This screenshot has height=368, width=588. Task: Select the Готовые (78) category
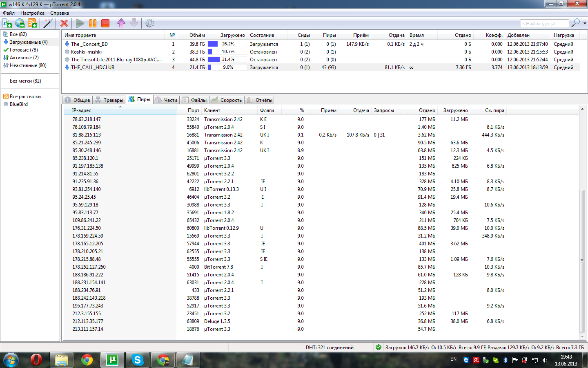point(24,50)
